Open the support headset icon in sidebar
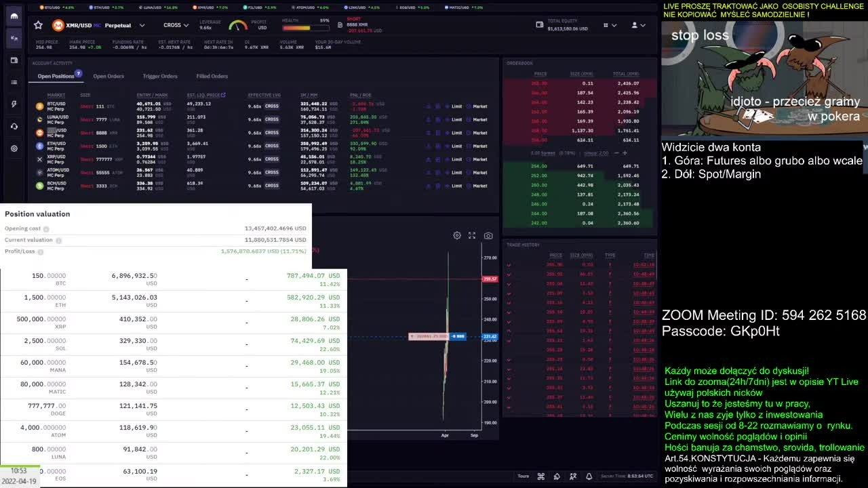868x488 pixels. pyautogui.click(x=14, y=126)
